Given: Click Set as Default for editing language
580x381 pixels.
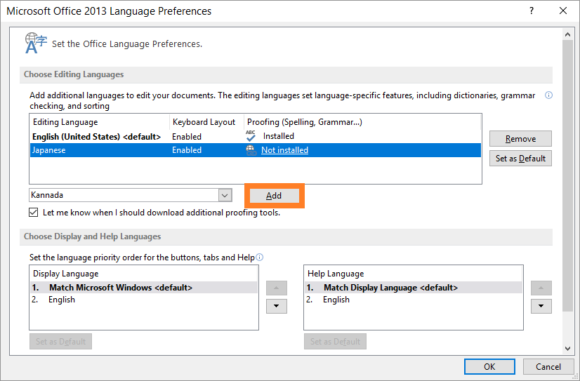Looking at the screenshot, I should [x=520, y=158].
